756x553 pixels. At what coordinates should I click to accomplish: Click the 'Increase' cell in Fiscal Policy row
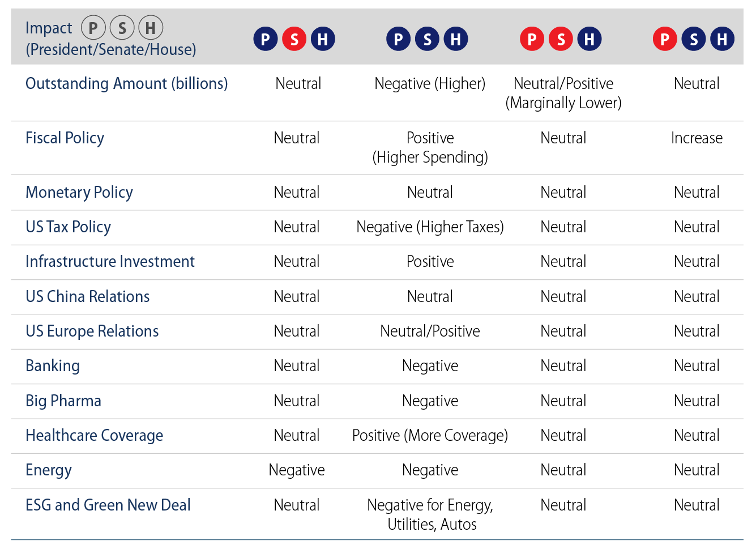click(697, 138)
